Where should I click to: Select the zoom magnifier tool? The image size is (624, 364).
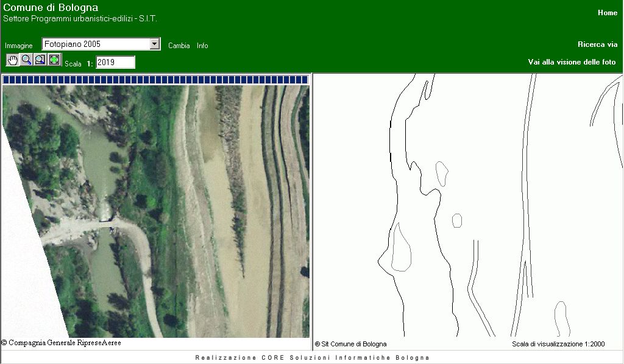(x=26, y=60)
